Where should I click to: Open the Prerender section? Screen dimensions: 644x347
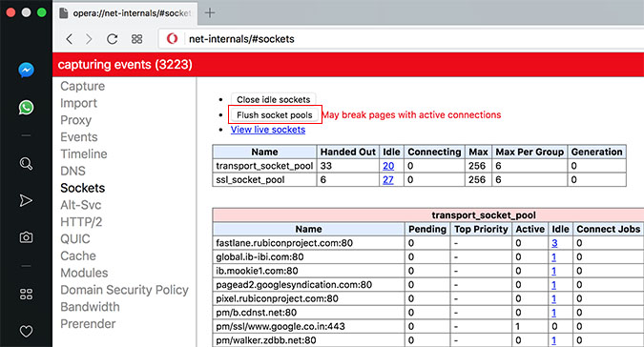(88, 324)
